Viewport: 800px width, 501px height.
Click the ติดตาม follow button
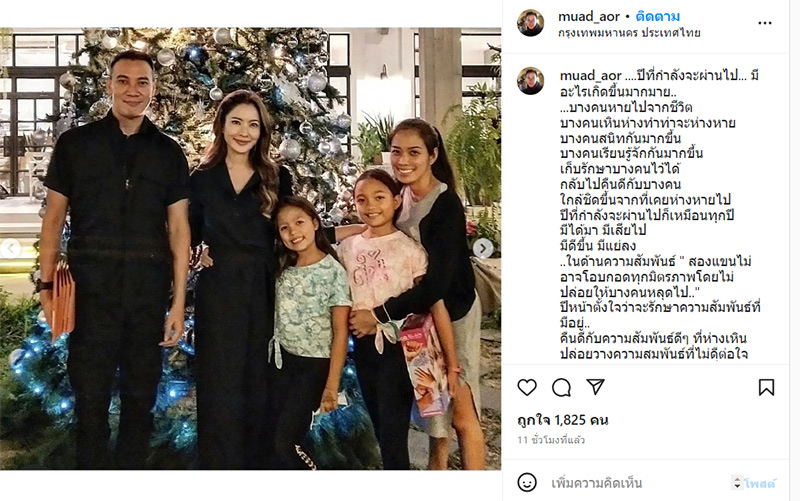(657, 17)
